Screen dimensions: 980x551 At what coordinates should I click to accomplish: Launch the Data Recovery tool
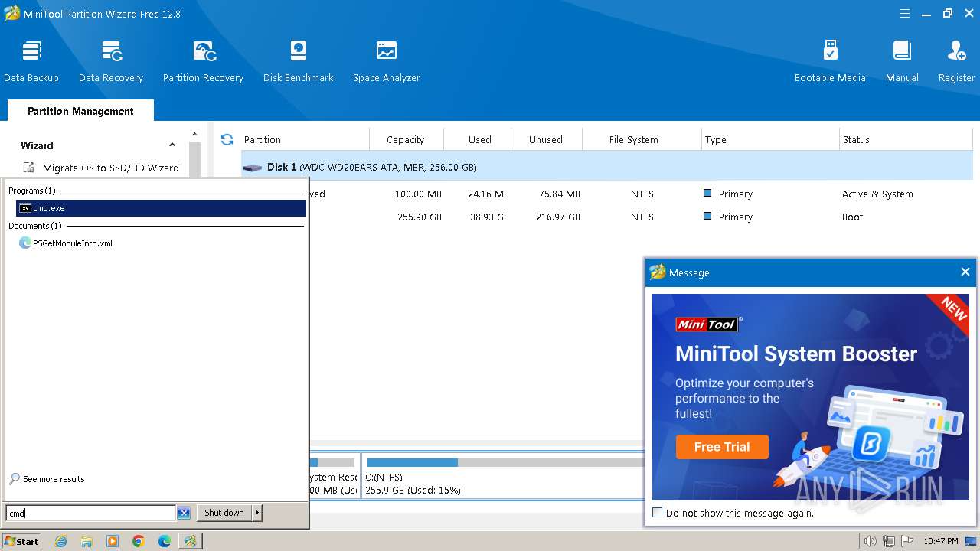coord(111,61)
